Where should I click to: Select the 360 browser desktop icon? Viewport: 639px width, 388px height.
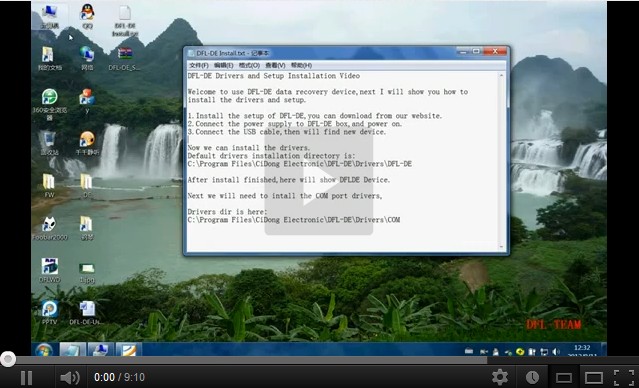[x=49, y=104]
